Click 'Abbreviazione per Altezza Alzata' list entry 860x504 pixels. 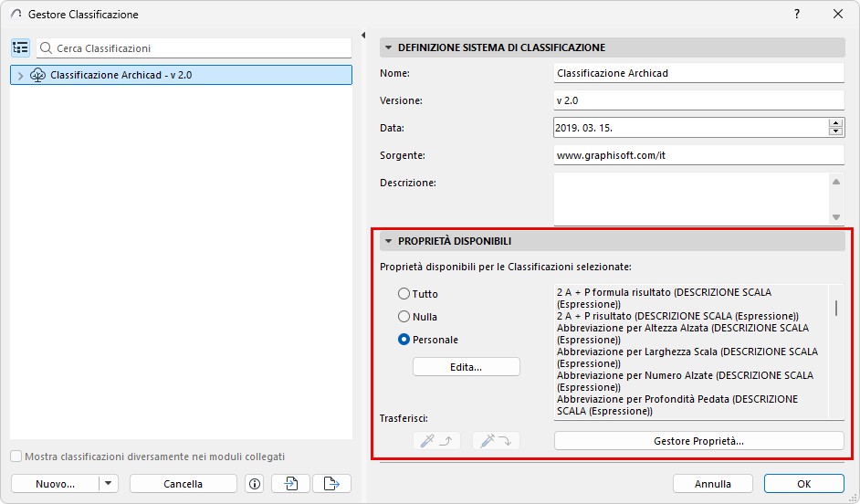(683, 334)
